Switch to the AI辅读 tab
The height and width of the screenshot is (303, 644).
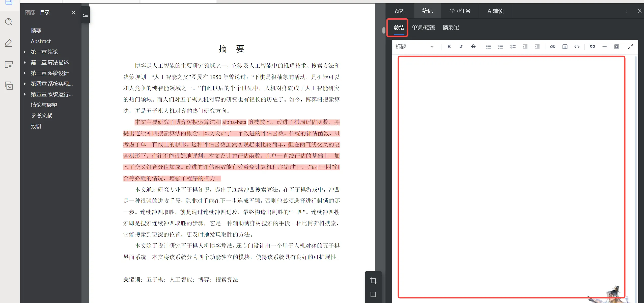(495, 11)
